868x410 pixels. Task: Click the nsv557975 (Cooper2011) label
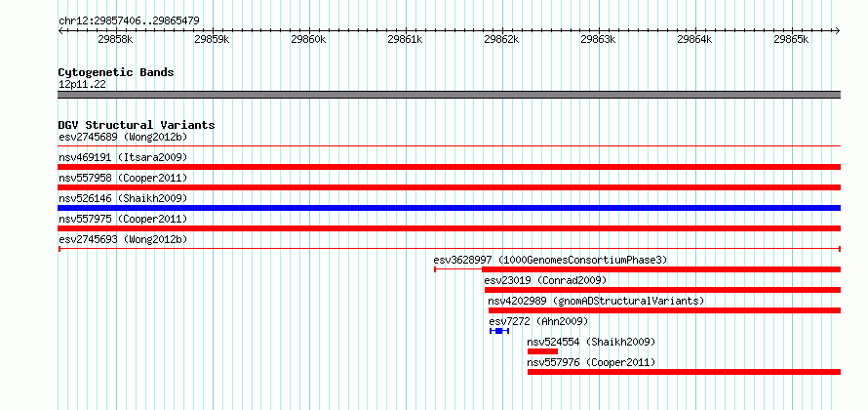123,219
